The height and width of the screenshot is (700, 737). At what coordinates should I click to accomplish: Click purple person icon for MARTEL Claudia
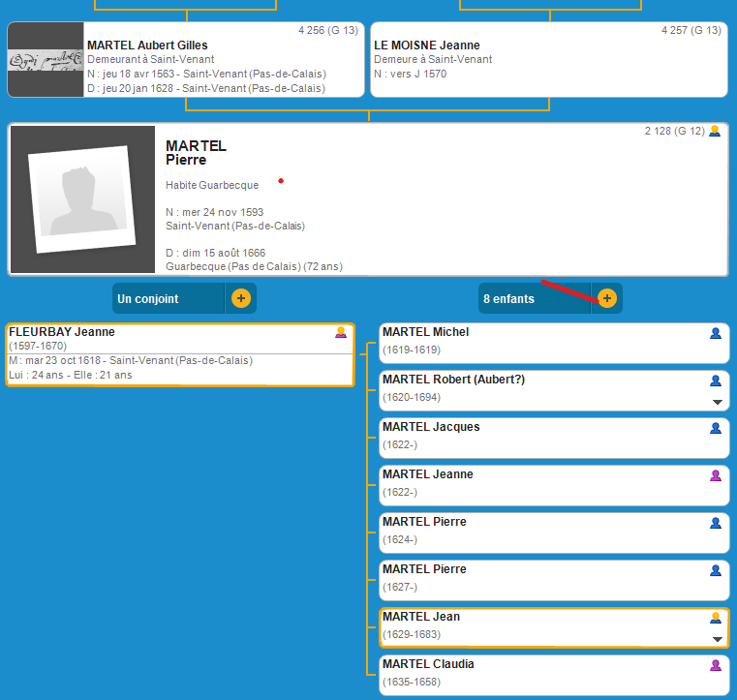716,665
